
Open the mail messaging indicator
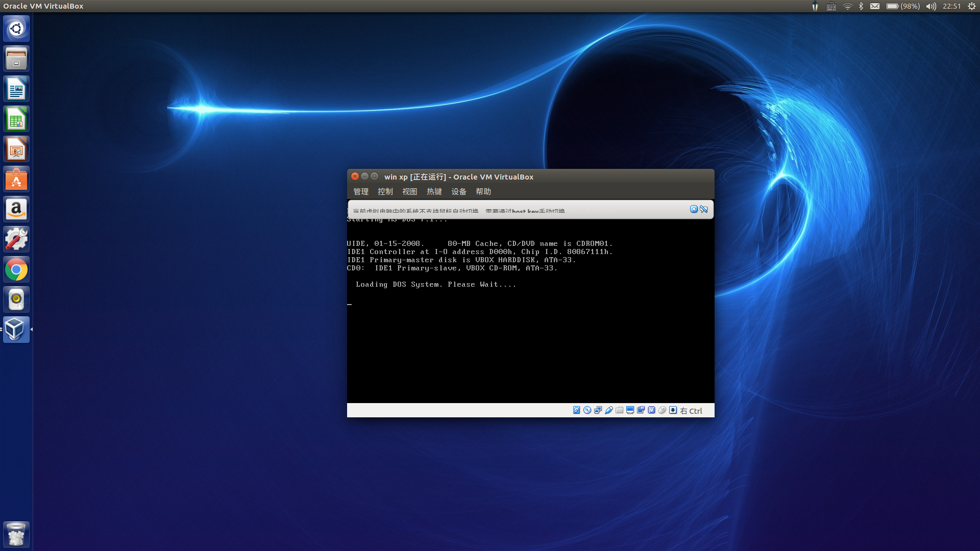pos(875,6)
